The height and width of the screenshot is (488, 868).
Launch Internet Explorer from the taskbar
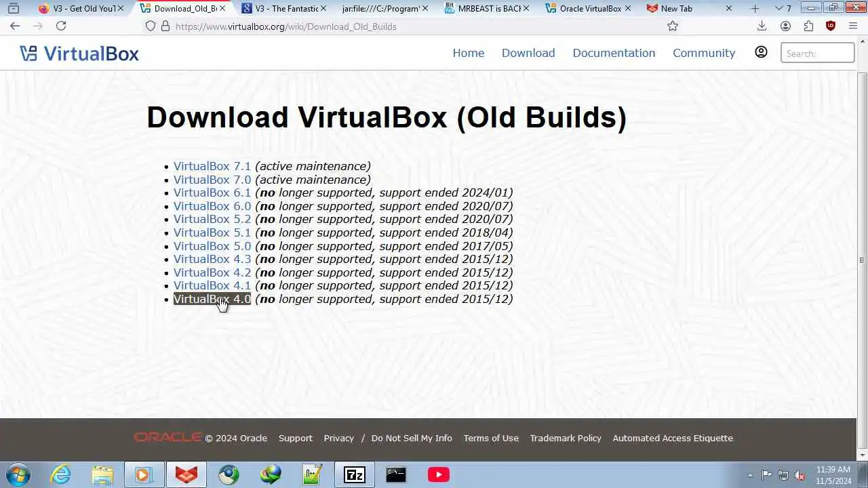61,474
